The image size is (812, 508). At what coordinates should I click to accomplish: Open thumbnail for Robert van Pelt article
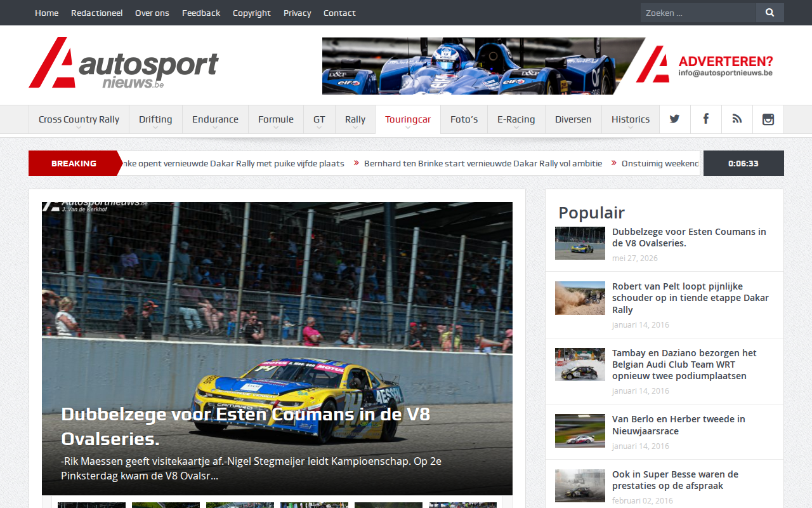point(580,298)
